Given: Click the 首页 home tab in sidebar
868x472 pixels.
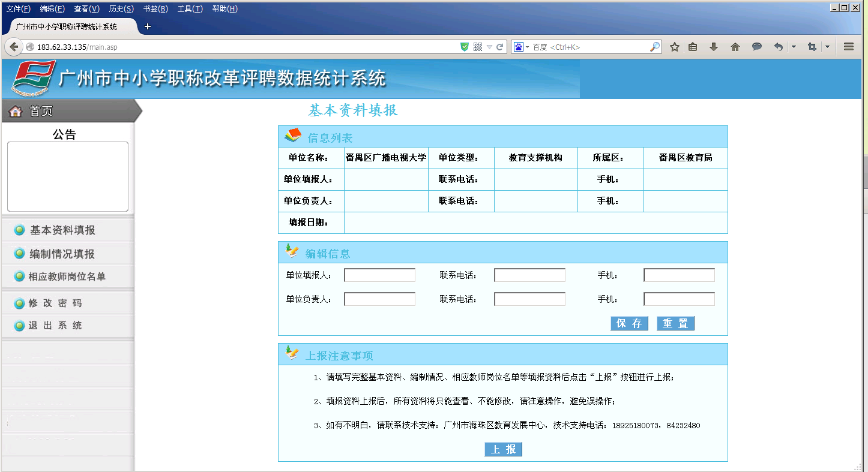Looking at the screenshot, I should coord(71,111).
